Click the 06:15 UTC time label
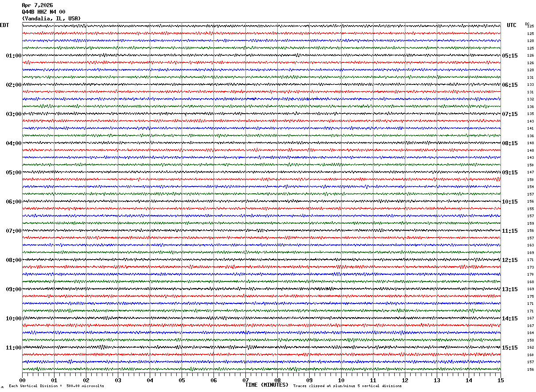This screenshot has width=536, height=392. coord(510,85)
